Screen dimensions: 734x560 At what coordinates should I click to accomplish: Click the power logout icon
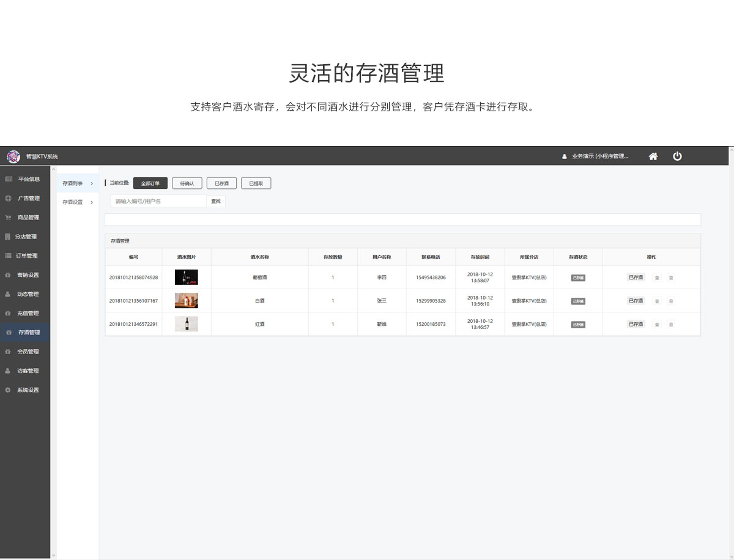click(677, 156)
